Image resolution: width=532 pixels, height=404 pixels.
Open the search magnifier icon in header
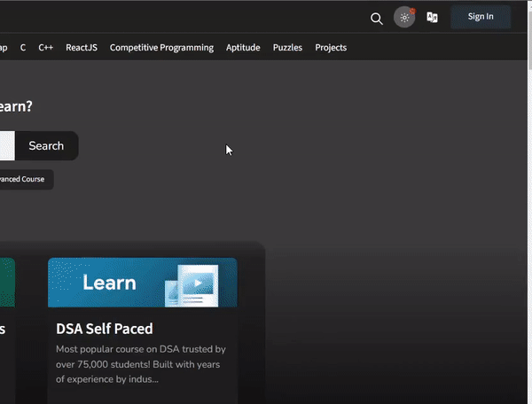(376, 19)
